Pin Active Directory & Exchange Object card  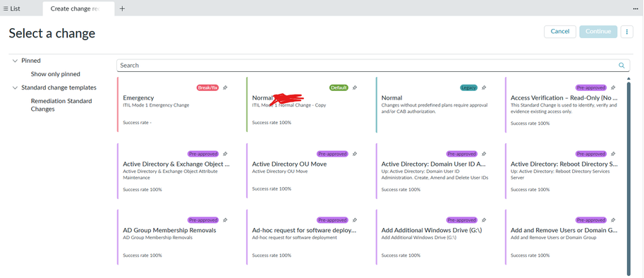pyautogui.click(x=225, y=154)
